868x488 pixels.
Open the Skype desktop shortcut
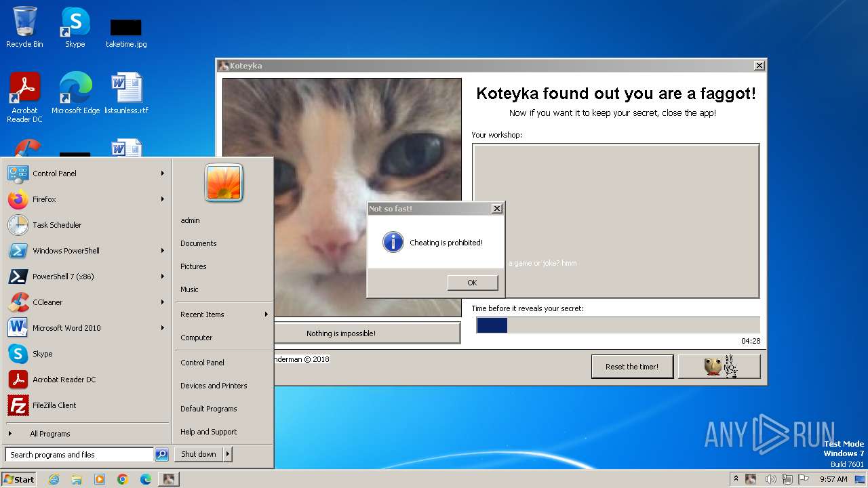75,28
